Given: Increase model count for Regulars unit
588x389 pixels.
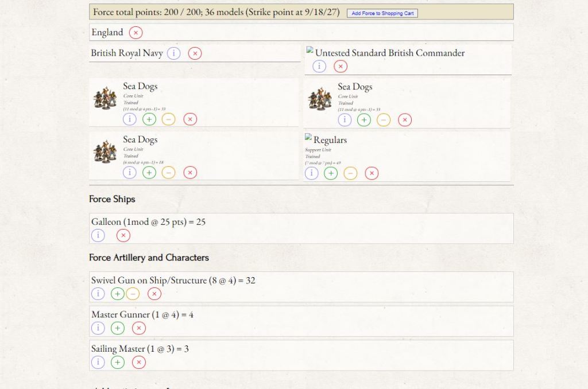Looking at the screenshot, I should 331,173.
